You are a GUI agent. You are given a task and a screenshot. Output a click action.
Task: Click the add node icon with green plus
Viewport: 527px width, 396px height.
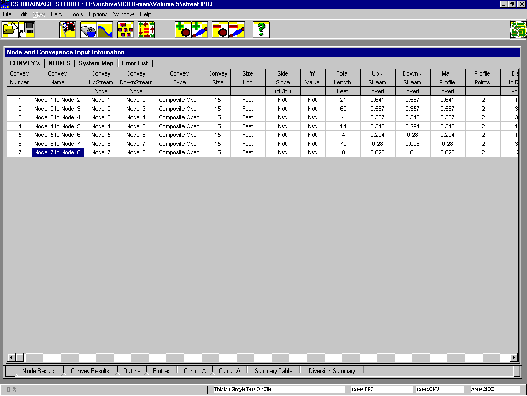coord(183,30)
